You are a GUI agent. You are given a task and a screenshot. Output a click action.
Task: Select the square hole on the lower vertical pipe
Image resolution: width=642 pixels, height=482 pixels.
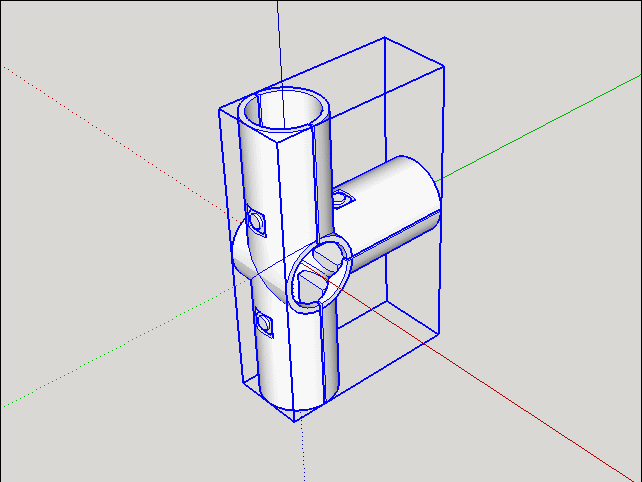pos(265,322)
